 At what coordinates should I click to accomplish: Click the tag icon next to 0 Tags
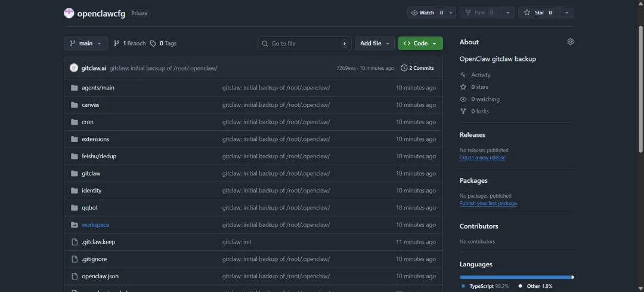point(153,43)
